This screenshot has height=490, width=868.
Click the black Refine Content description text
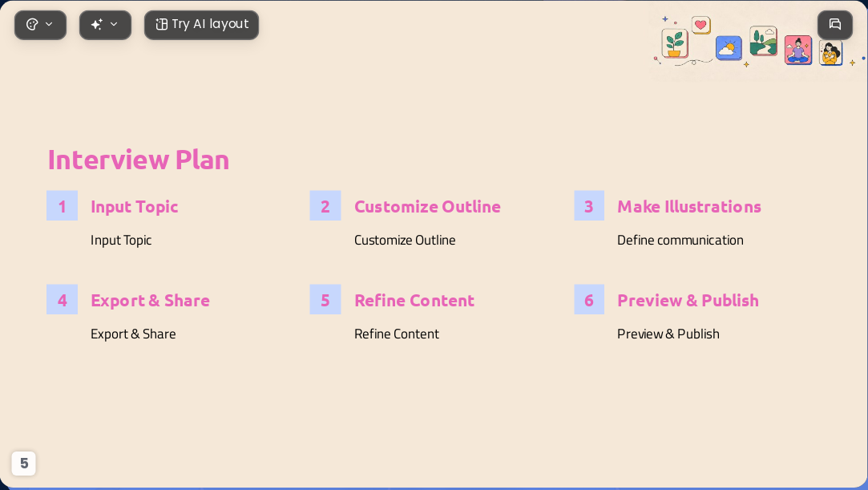point(397,334)
